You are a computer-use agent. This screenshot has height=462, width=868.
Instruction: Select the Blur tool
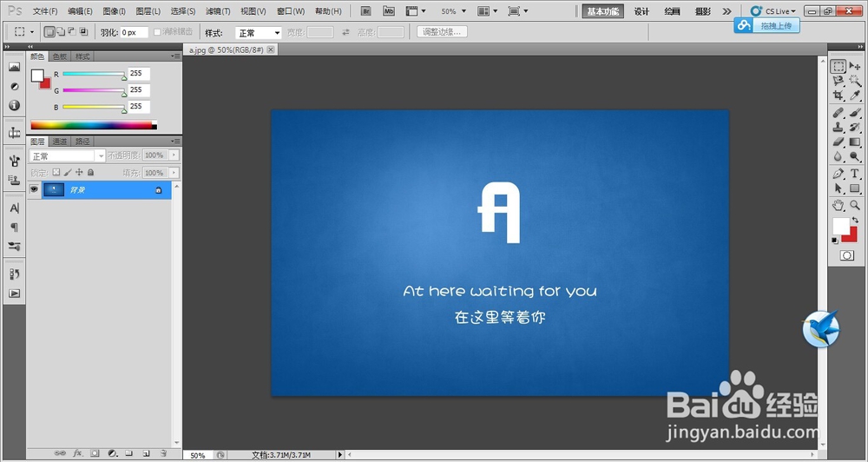click(x=838, y=157)
